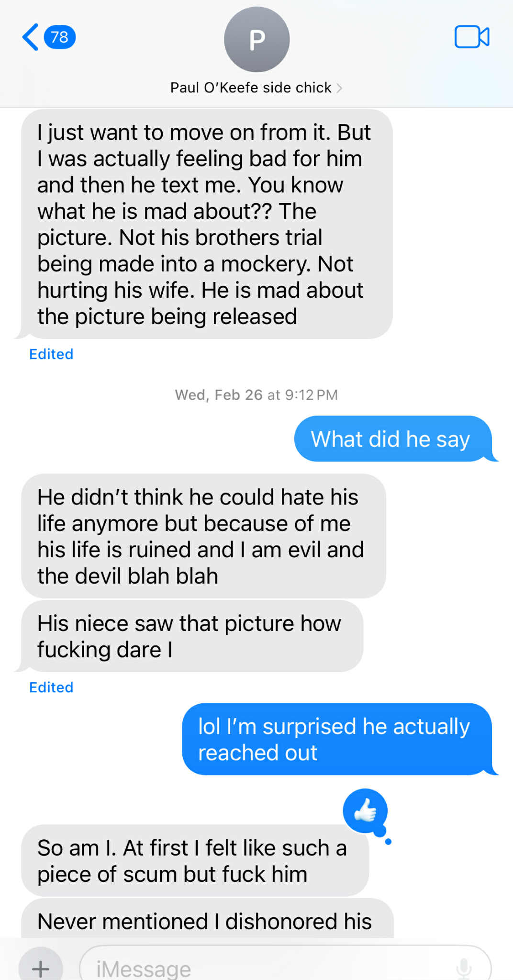The height and width of the screenshot is (980, 513).
Task: Tap the microphone dictation icon
Action: coord(464,968)
